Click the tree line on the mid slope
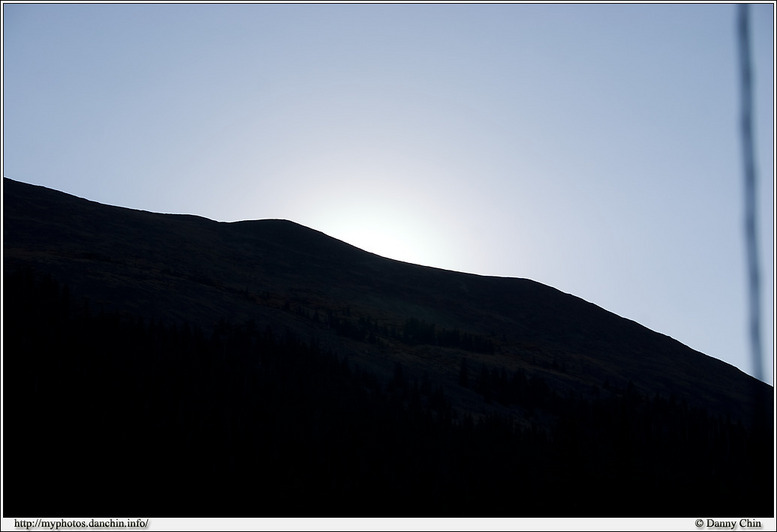Viewport: 777px width, 532px height. (400, 330)
